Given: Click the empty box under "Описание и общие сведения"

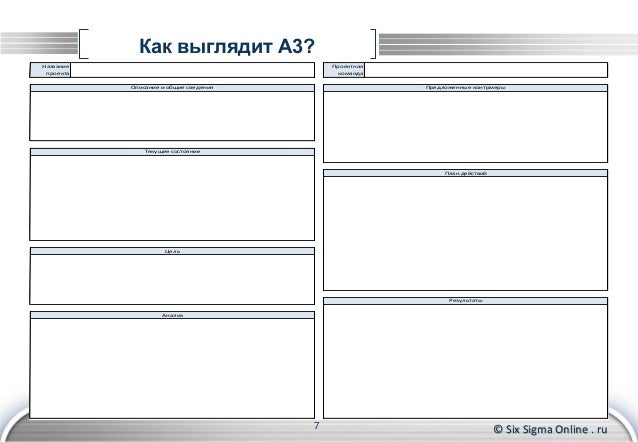Looking at the screenshot, I should (x=172, y=116).
